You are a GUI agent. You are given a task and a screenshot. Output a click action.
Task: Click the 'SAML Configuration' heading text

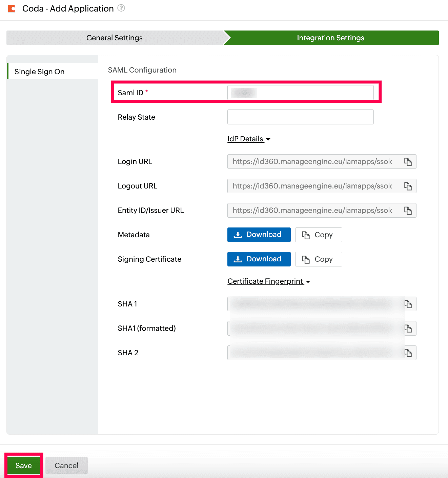[x=142, y=70]
